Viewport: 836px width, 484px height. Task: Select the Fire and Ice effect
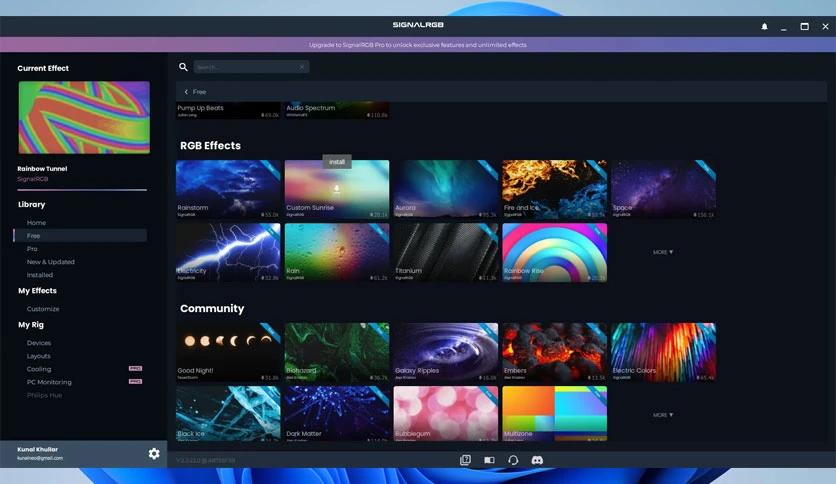pyautogui.click(x=554, y=189)
